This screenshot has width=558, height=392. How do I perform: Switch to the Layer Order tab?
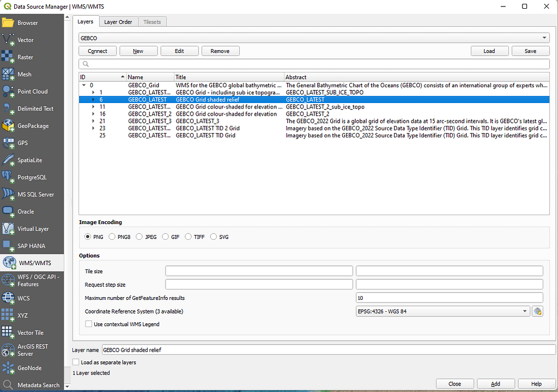[118, 22]
